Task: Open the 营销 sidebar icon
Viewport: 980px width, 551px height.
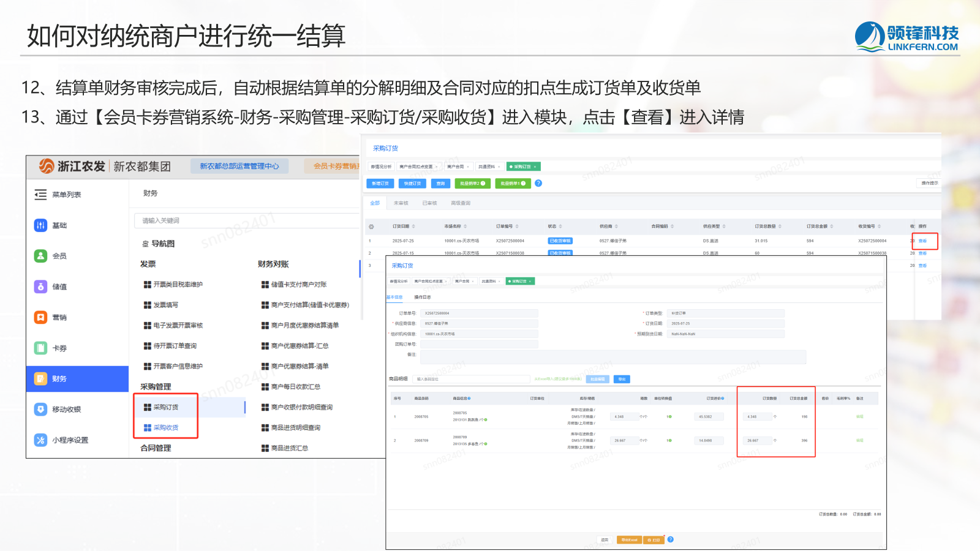Action: click(40, 317)
